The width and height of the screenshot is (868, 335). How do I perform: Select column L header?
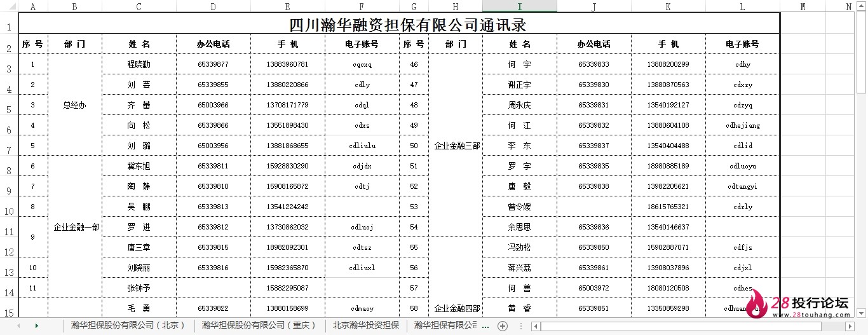pos(742,6)
